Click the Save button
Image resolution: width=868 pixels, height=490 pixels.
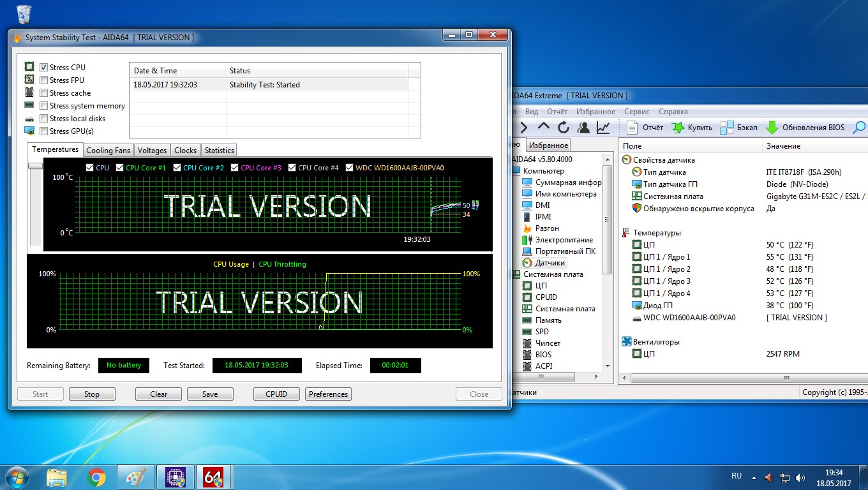pyautogui.click(x=210, y=394)
